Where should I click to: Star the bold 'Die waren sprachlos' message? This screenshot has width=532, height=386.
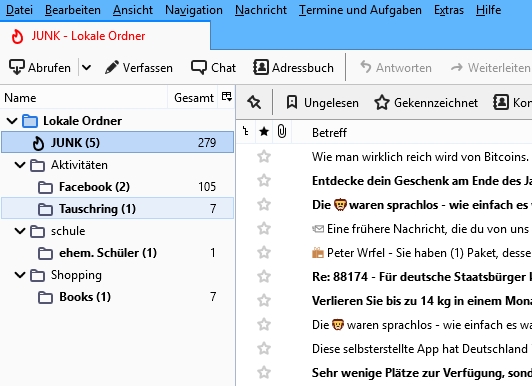point(264,205)
